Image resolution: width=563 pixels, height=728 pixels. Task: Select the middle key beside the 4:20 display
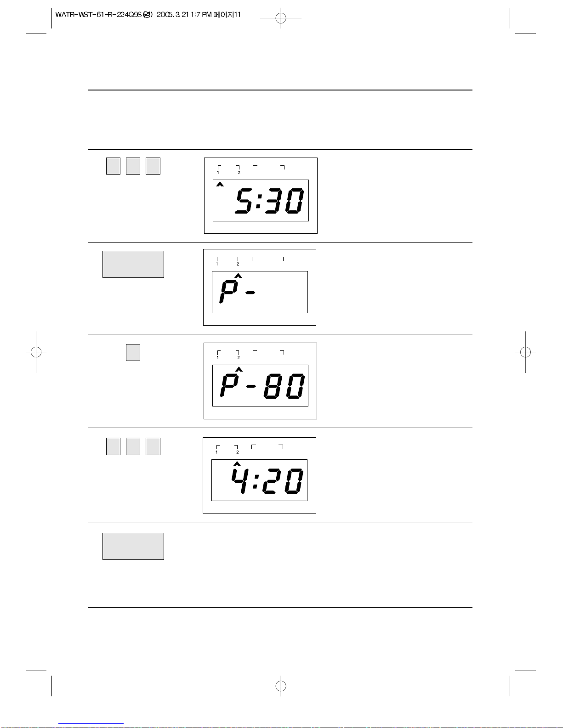click(133, 446)
